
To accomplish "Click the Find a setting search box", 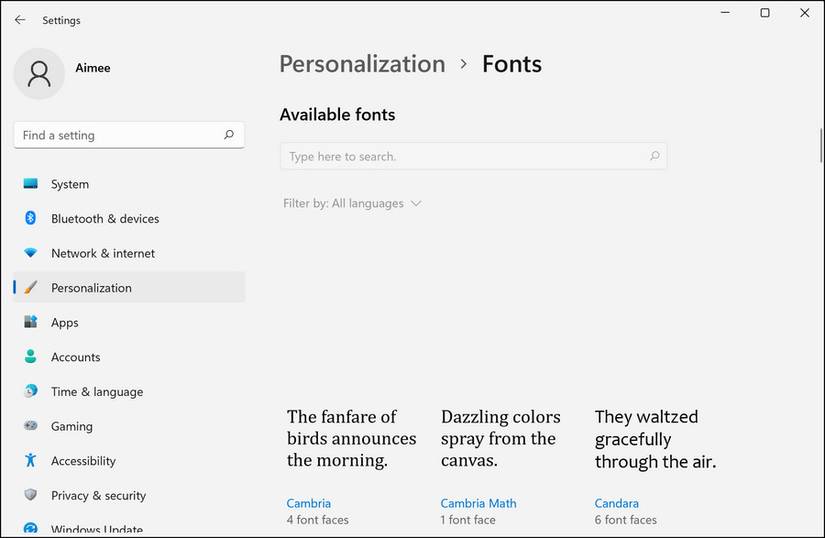I will [120, 135].
